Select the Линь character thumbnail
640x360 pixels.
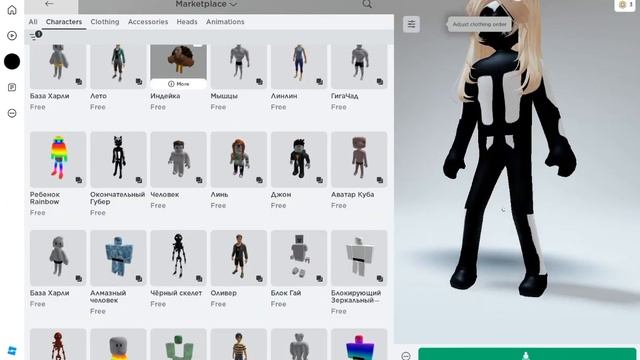tap(239, 160)
